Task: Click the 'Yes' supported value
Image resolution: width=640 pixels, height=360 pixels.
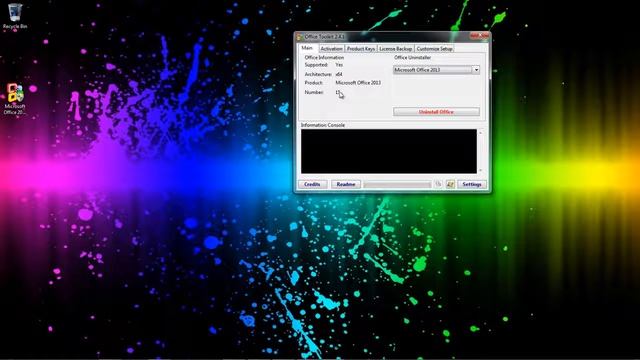Action: (x=339, y=65)
